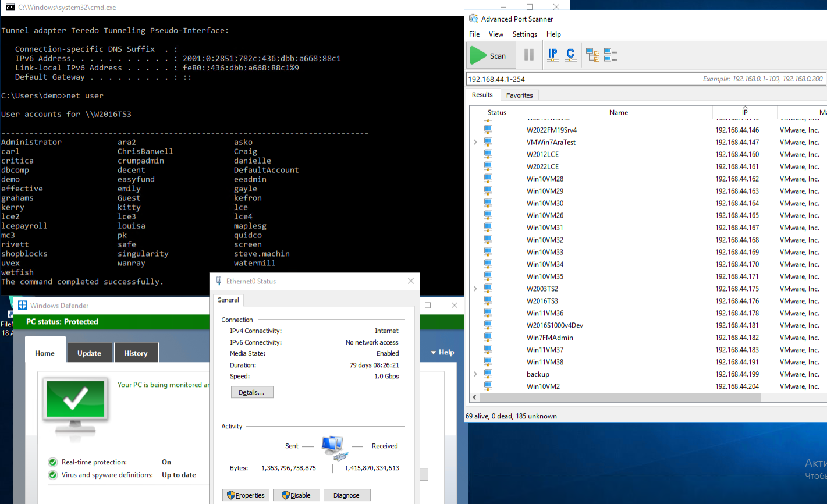Click the collapse all list icon

point(611,55)
